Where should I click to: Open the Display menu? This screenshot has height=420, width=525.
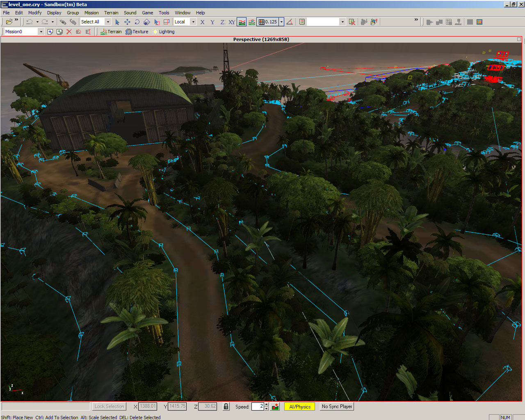click(54, 13)
